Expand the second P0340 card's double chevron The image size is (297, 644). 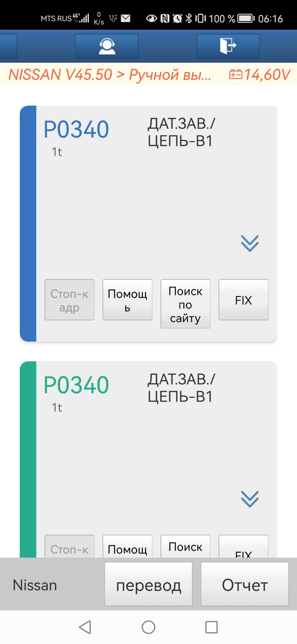click(x=250, y=499)
